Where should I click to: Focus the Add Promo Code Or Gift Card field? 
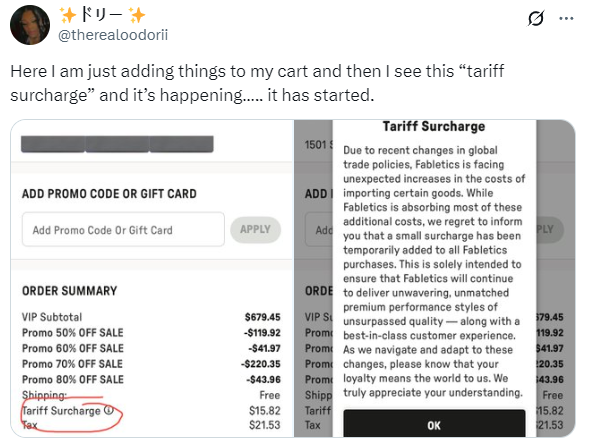(x=123, y=229)
